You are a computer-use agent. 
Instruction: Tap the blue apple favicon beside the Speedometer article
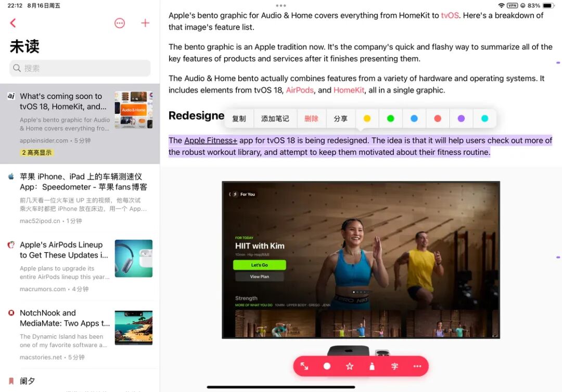[x=11, y=176]
